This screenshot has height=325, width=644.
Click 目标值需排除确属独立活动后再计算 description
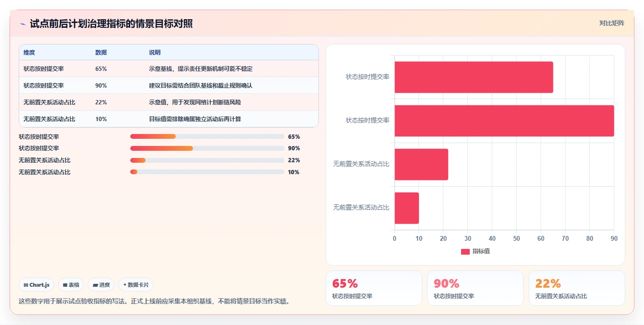tap(195, 119)
